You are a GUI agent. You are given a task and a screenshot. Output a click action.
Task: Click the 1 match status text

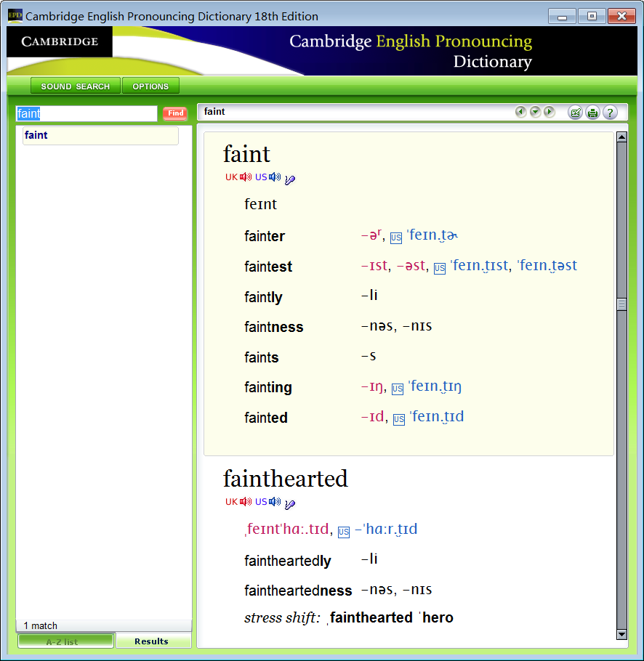(x=41, y=625)
